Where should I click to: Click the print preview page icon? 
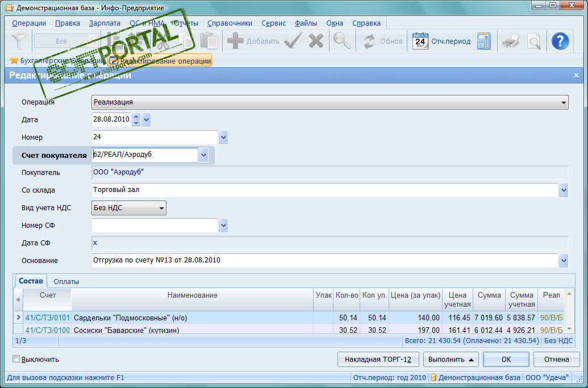[533, 41]
